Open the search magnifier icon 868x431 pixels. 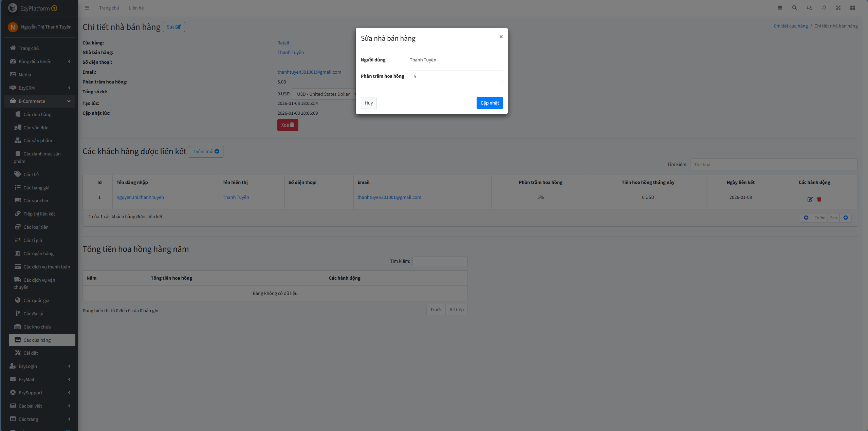(794, 8)
